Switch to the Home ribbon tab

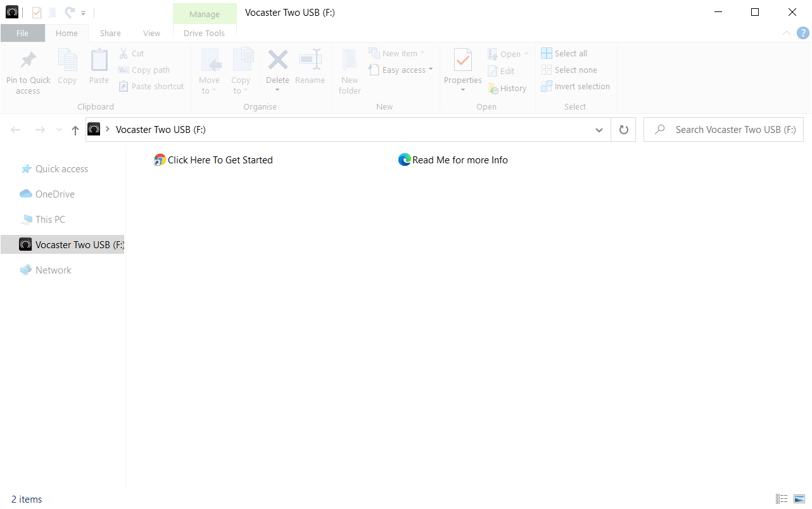point(67,34)
